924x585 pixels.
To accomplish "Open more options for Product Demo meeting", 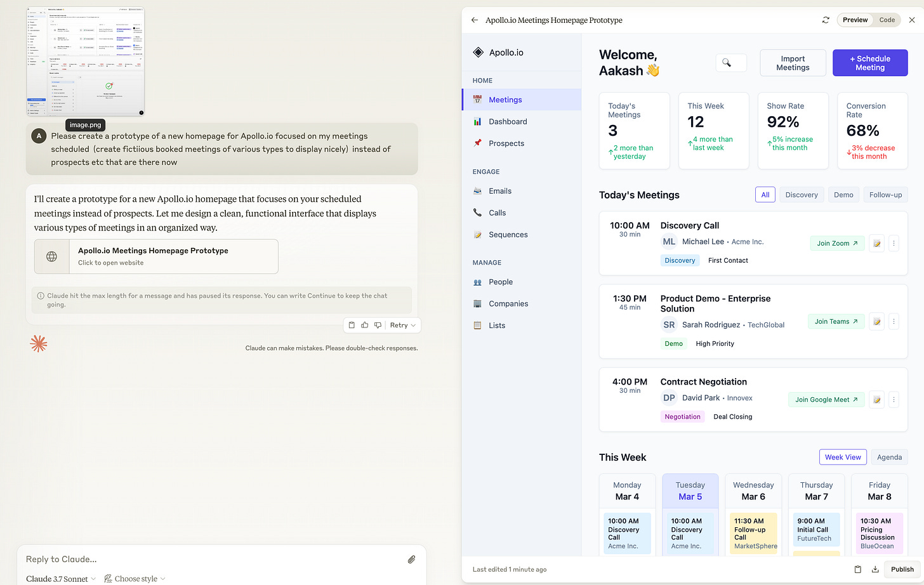I will 894,321.
